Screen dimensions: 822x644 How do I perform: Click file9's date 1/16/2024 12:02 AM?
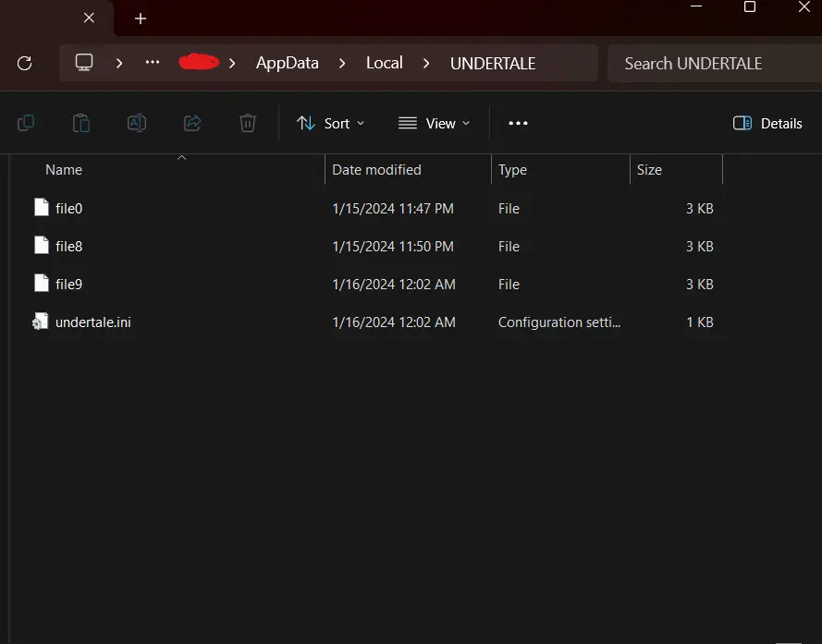[394, 284]
